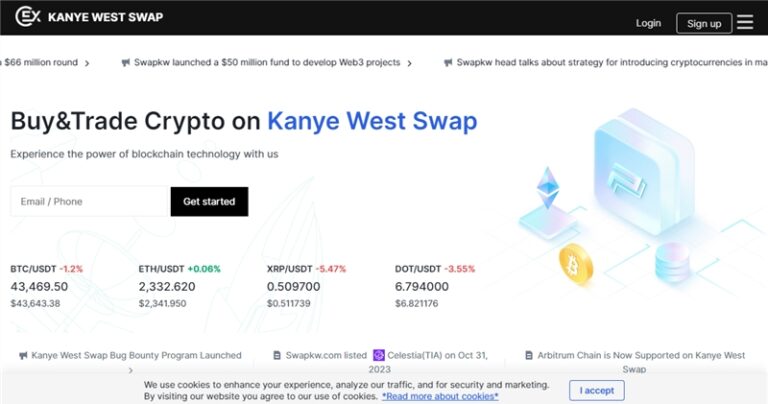Expand the $66 million round news arrow
Image resolution: width=768 pixels, height=404 pixels.
[87, 62]
